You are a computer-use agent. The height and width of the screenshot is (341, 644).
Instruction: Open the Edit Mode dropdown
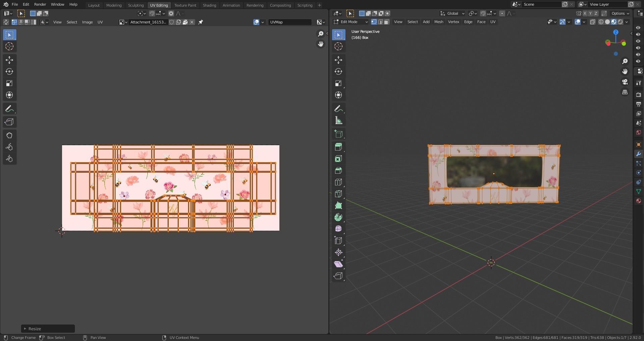pos(351,22)
